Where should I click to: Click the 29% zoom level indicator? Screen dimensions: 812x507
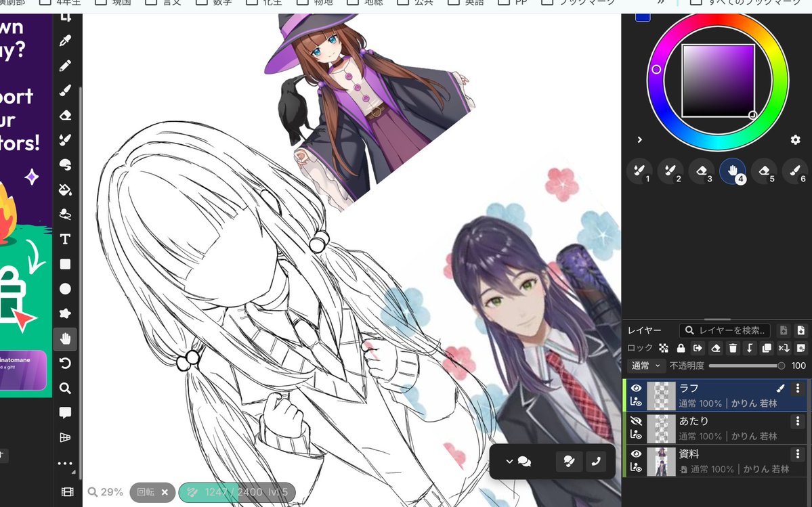[x=106, y=492]
